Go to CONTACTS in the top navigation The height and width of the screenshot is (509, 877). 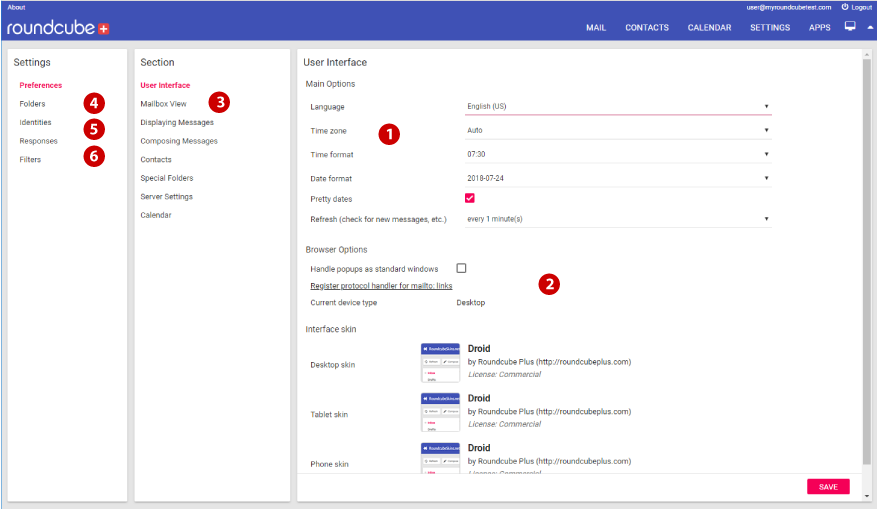click(647, 27)
